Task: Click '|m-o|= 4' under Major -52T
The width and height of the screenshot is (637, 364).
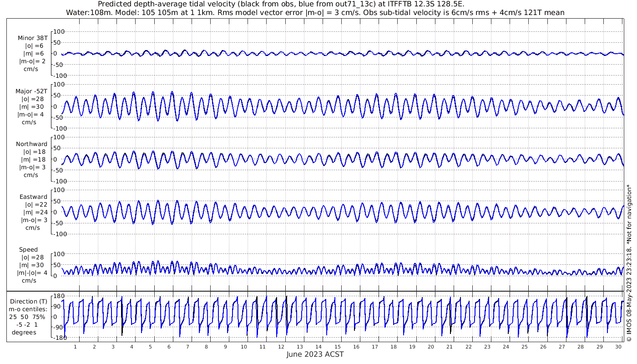Action: tap(31, 114)
